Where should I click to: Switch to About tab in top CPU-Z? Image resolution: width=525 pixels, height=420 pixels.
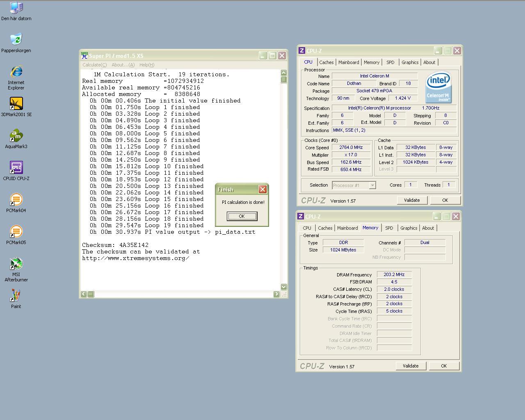(x=429, y=62)
